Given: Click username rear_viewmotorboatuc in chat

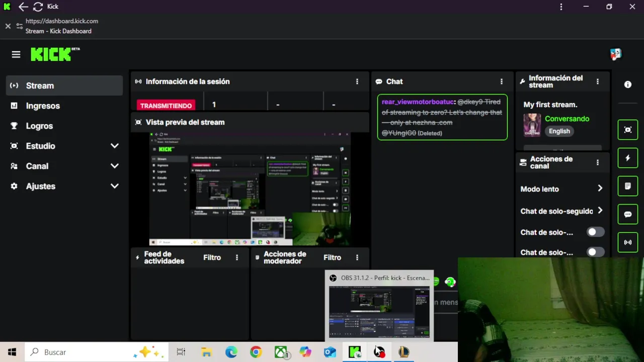Looking at the screenshot, I should [418, 102].
